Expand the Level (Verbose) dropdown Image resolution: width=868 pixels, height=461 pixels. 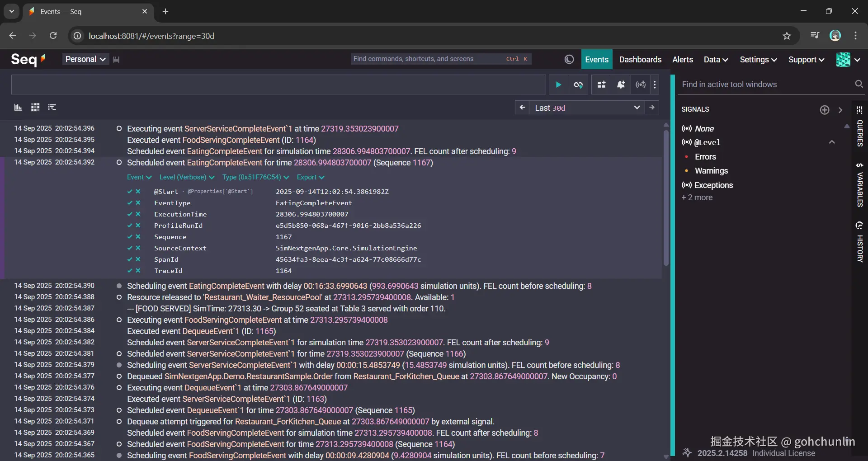pyautogui.click(x=186, y=177)
